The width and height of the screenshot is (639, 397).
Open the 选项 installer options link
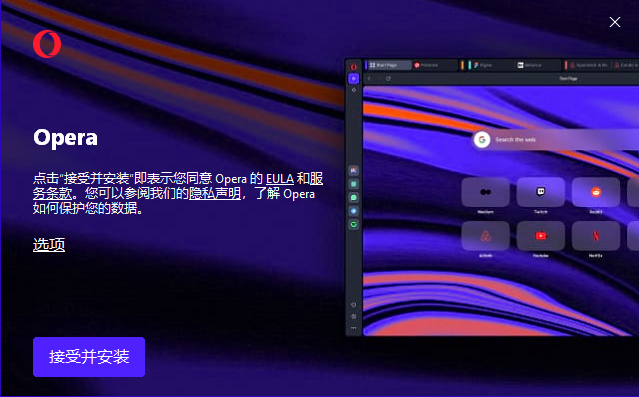point(49,245)
